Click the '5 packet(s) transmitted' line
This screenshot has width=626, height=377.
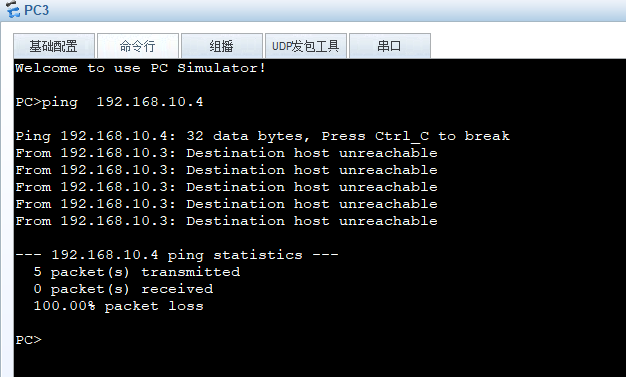click(137, 272)
